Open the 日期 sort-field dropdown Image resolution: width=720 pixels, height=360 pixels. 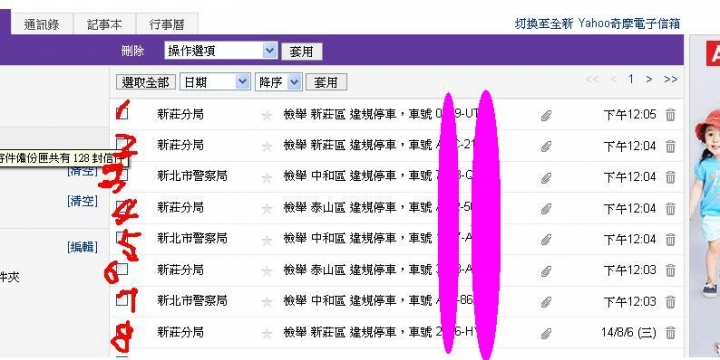click(215, 82)
